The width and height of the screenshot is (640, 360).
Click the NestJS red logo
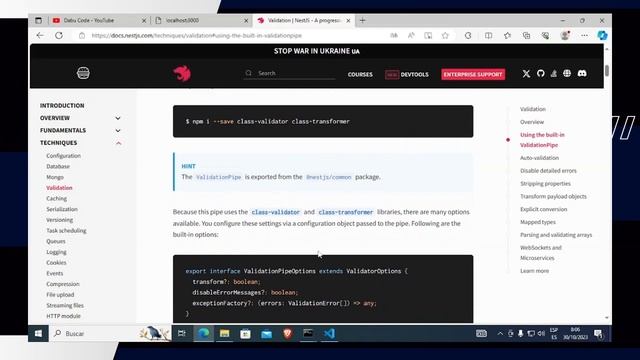182,73
